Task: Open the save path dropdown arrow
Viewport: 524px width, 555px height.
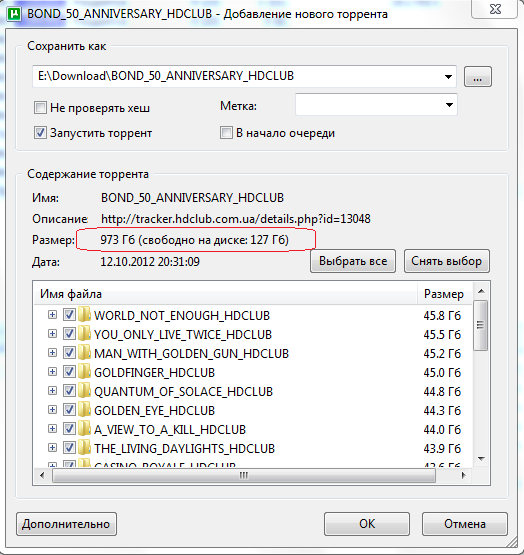Action: pyautogui.click(x=448, y=76)
